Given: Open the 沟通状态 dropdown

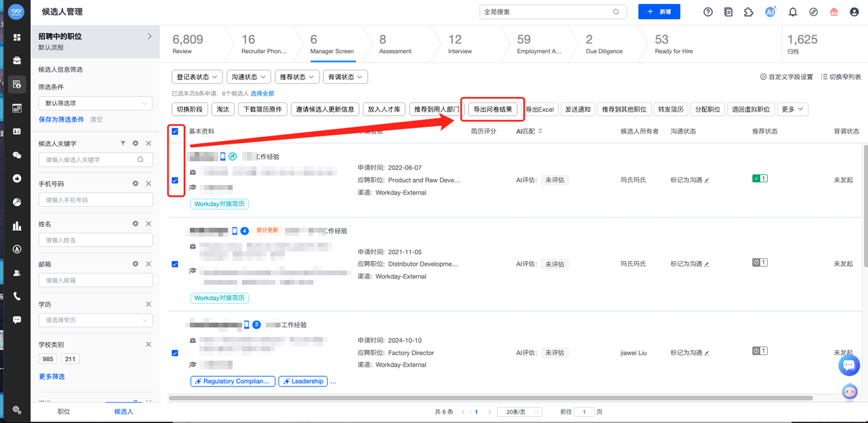Looking at the screenshot, I should pos(248,77).
